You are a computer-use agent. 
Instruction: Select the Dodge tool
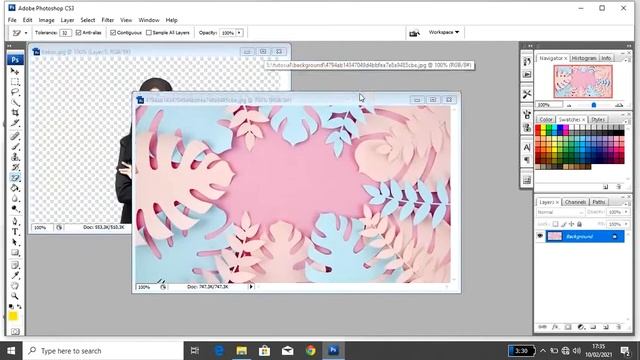[15, 209]
